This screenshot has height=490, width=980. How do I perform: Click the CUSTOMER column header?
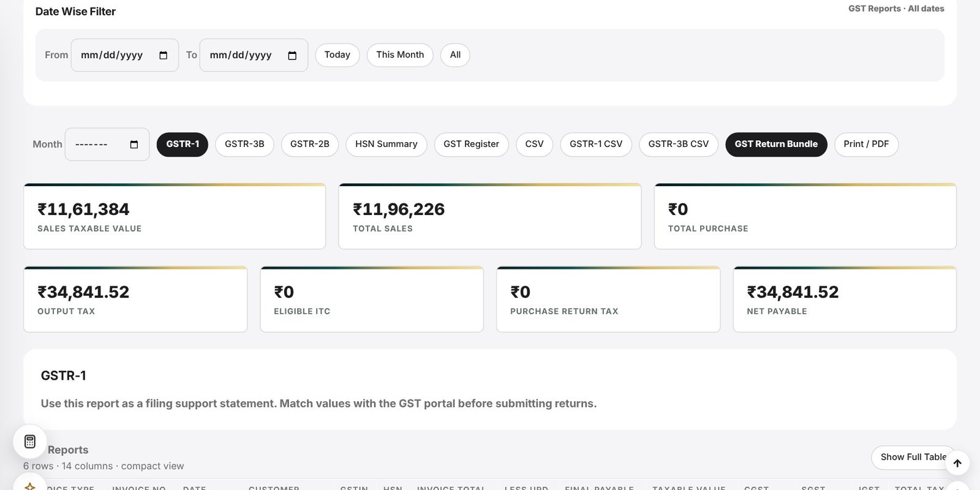274,488
